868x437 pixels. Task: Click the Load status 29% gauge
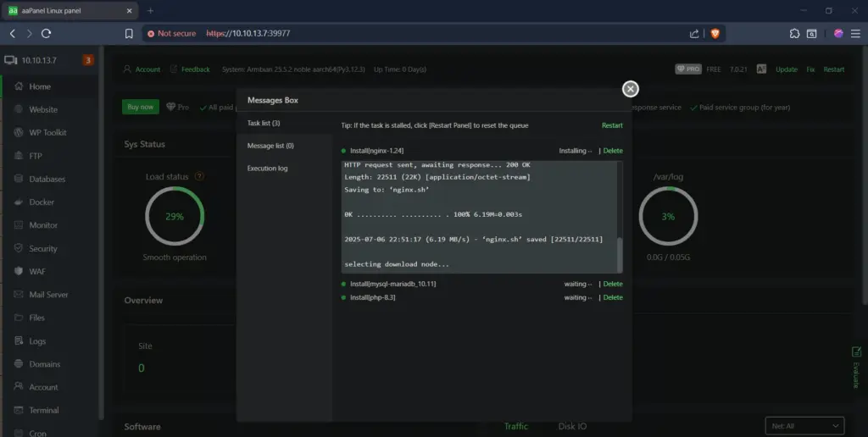click(x=175, y=216)
